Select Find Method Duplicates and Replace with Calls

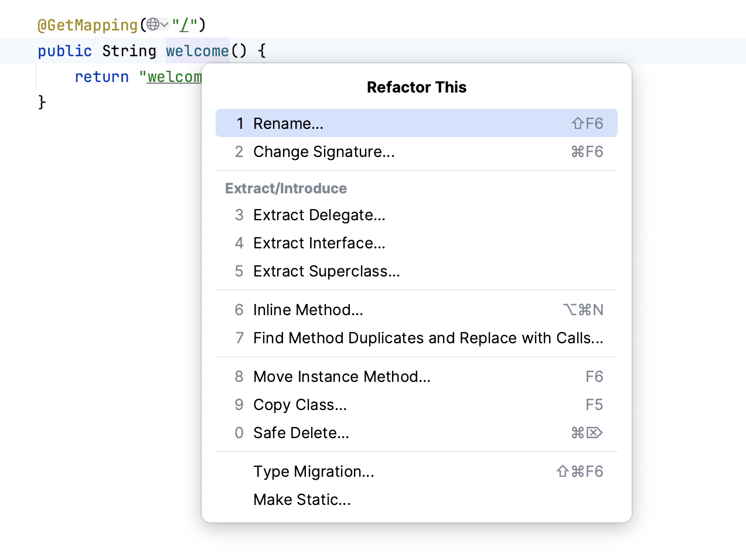click(427, 337)
